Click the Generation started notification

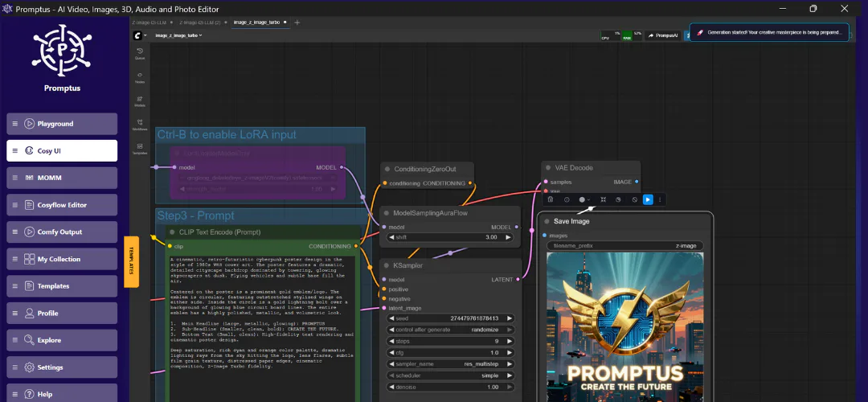[x=769, y=33]
